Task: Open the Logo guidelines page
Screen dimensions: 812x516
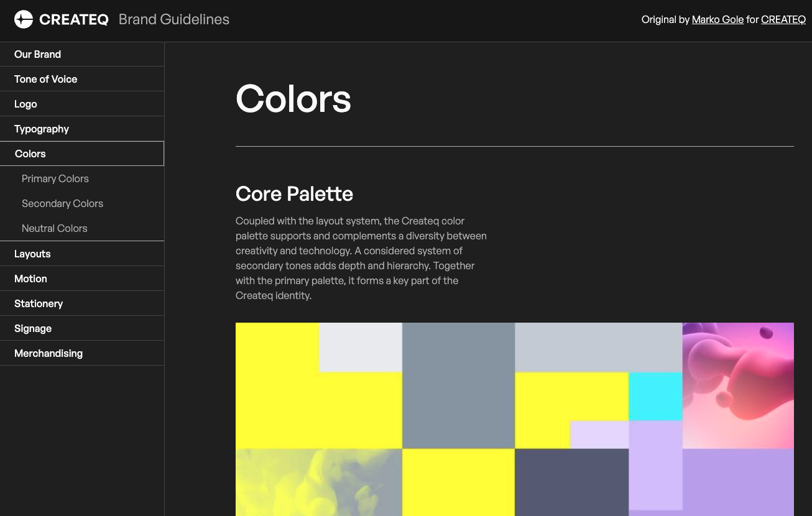Action: pos(25,104)
